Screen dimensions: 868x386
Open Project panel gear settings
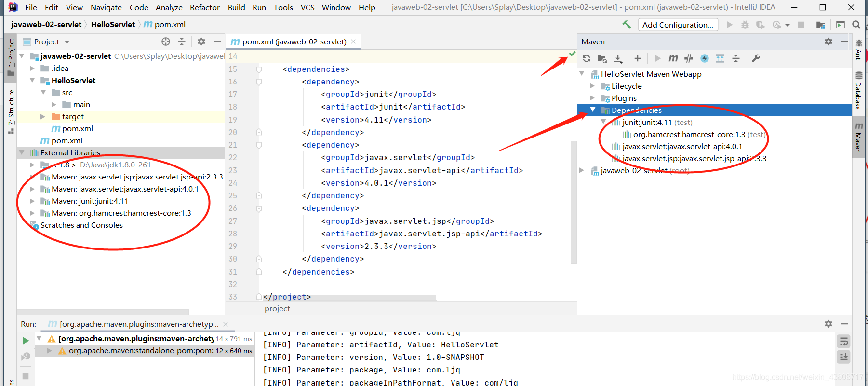click(x=201, y=41)
